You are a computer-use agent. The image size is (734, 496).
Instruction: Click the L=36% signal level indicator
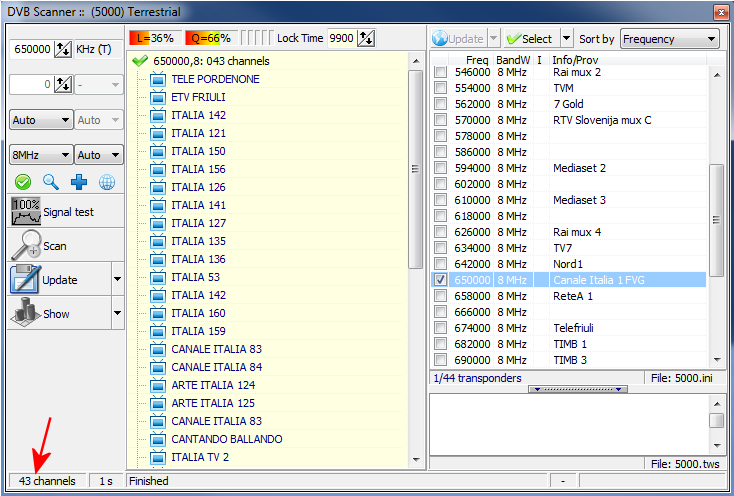click(155, 38)
